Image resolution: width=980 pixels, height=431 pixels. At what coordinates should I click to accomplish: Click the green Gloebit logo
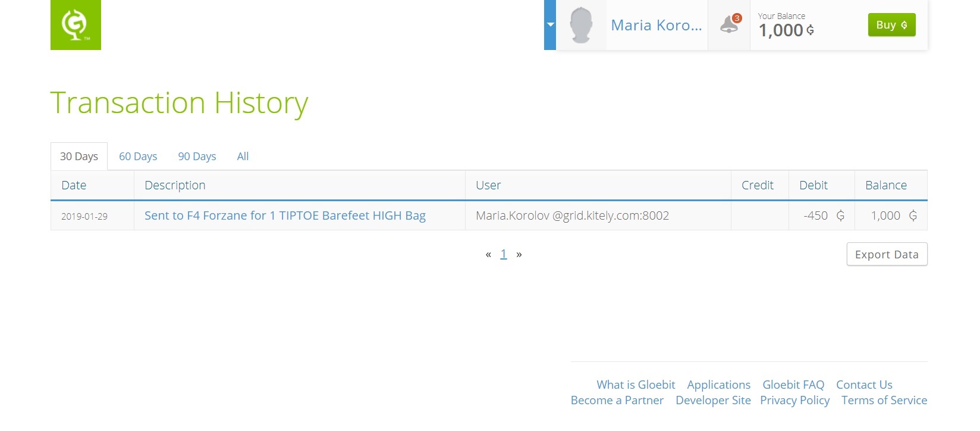click(x=76, y=25)
